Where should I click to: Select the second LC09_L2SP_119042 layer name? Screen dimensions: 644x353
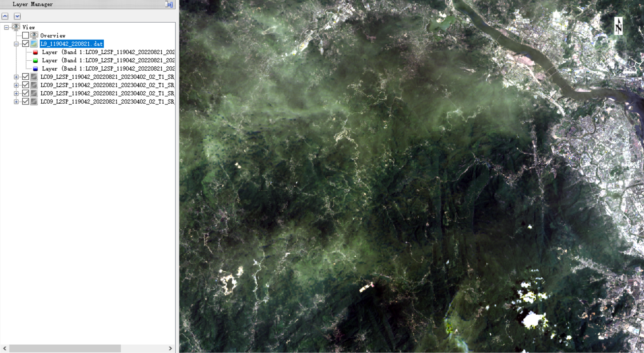107,85
